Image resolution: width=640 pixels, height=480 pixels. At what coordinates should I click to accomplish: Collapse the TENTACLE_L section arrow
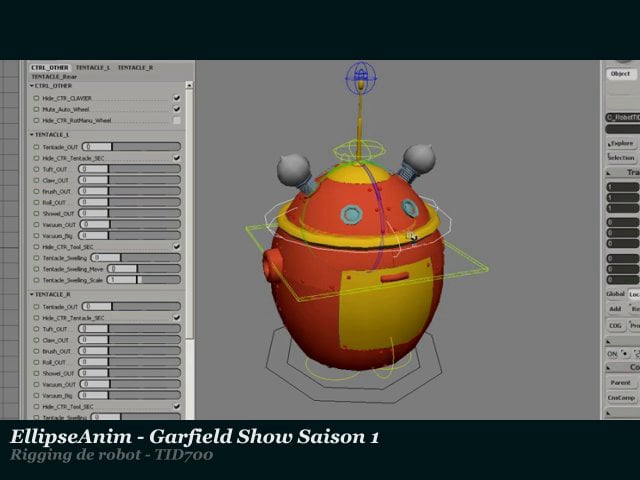coord(31,135)
